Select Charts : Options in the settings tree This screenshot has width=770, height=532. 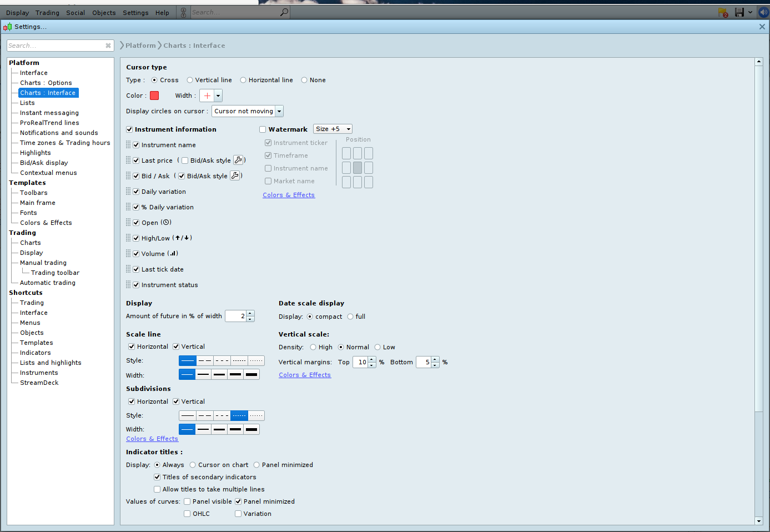click(46, 83)
